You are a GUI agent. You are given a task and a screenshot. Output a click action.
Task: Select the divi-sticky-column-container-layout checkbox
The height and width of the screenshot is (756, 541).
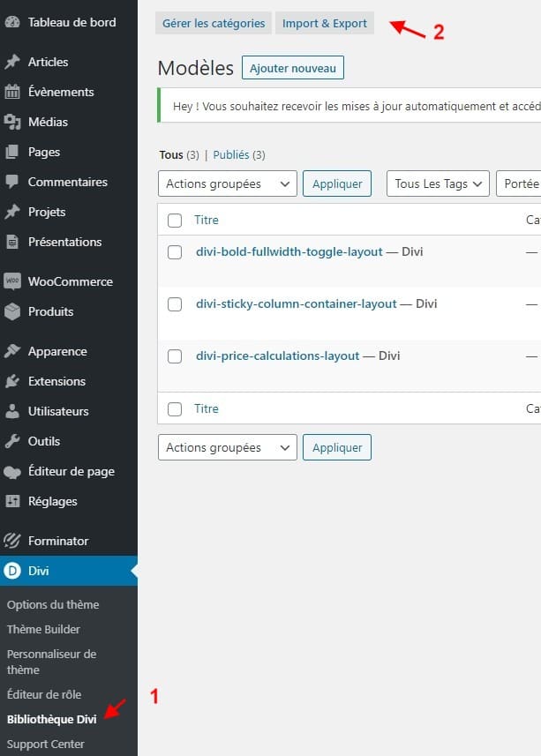175,304
